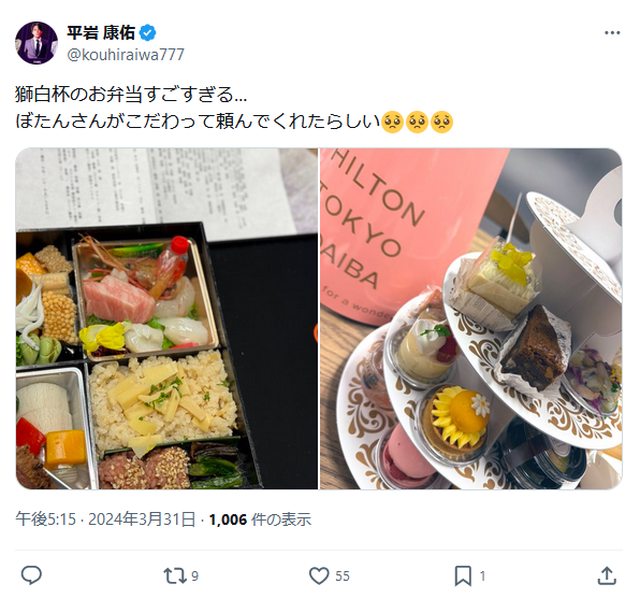640x598 pixels.
Task: Click the repost count 9
Action: point(195,576)
